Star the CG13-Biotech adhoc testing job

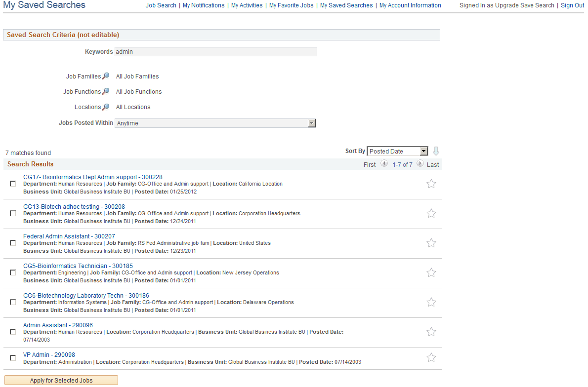point(431,213)
